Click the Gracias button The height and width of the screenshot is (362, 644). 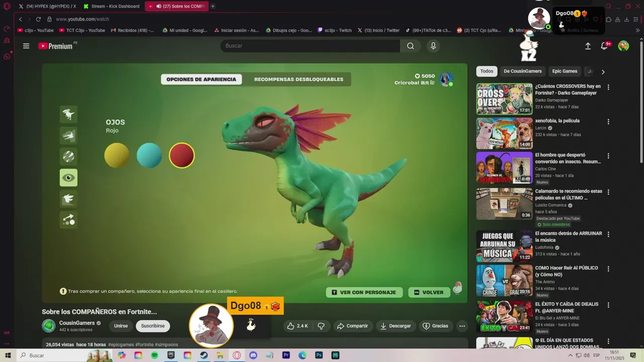click(x=435, y=326)
